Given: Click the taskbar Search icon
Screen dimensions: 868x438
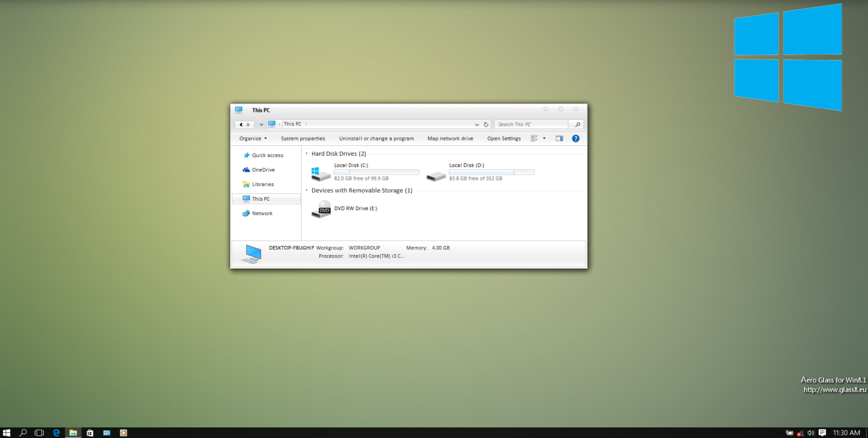Looking at the screenshot, I should (x=23, y=433).
